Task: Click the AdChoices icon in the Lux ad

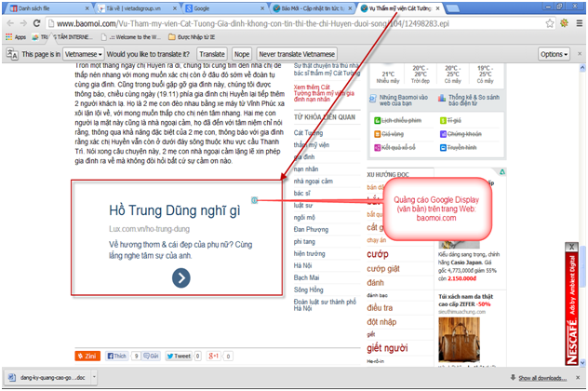Action: click(x=254, y=200)
